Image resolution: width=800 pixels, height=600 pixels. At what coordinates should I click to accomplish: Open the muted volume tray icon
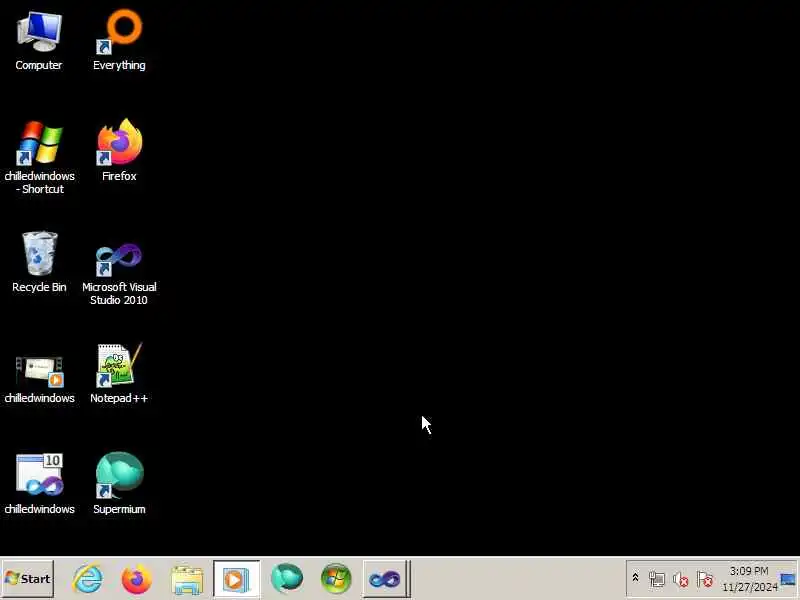pyautogui.click(x=681, y=579)
